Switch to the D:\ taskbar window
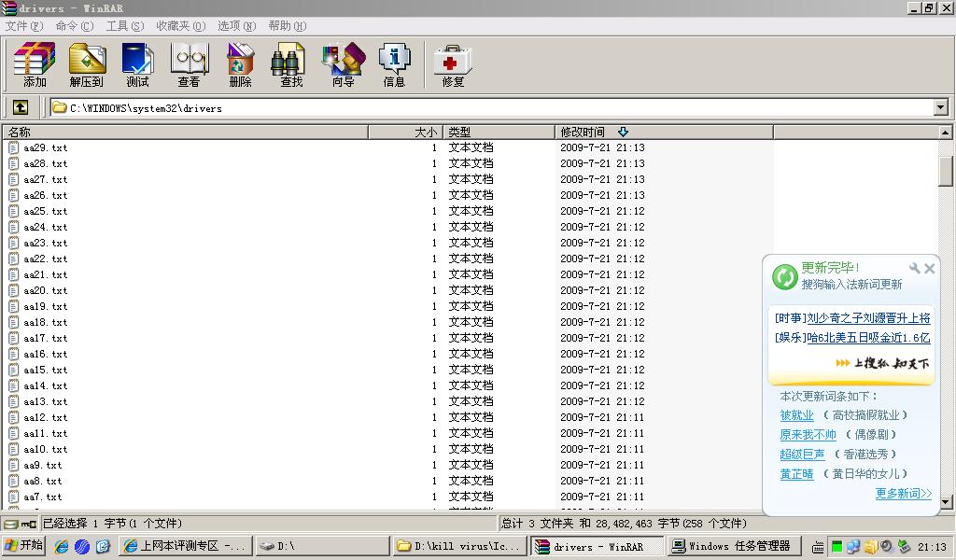 point(322,546)
